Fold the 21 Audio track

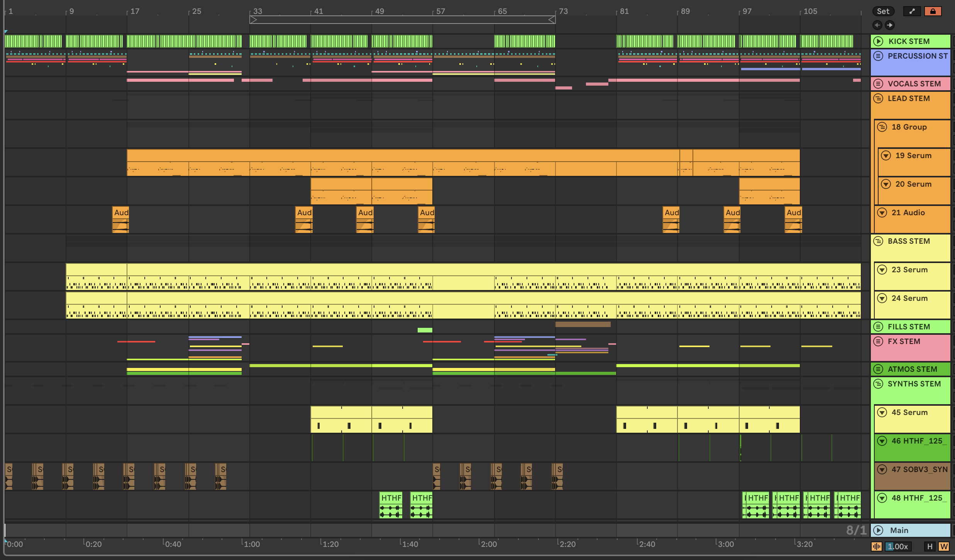pos(882,213)
